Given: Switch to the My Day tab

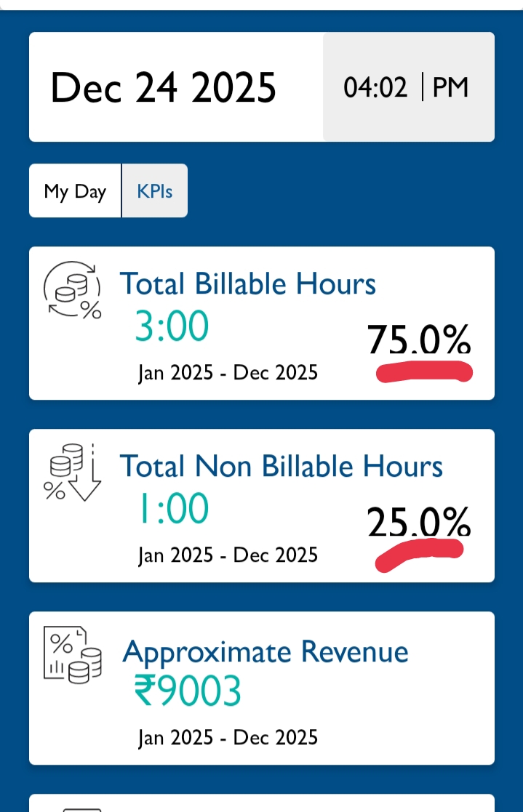Looking at the screenshot, I should pyautogui.click(x=75, y=191).
